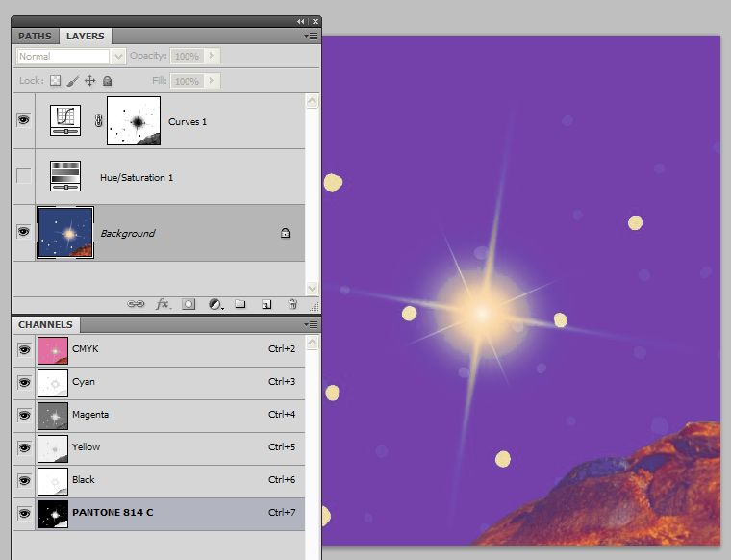731x560 pixels.
Task: Toggle visibility of Cyan channel
Action: point(24,382)
